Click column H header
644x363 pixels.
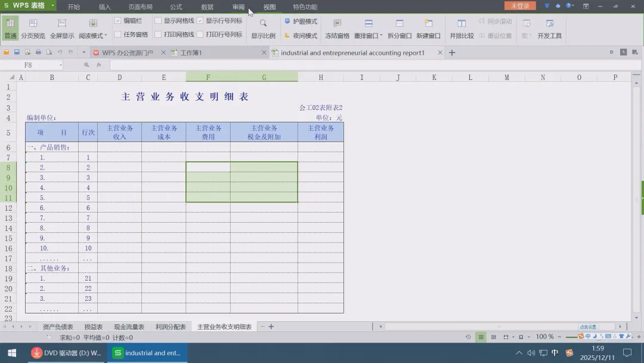click(x=321, y=77)
